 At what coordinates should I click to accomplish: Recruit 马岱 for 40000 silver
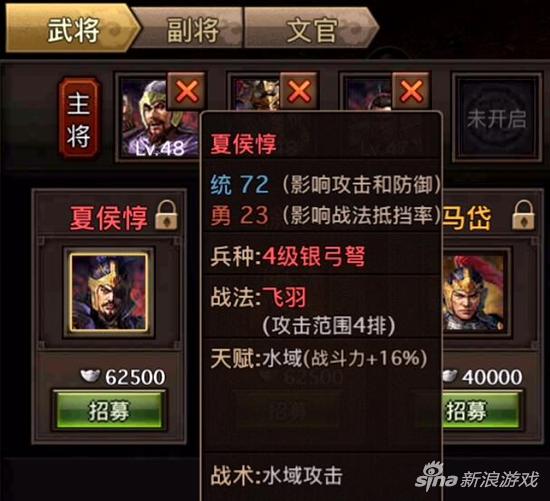click(481, 411)
